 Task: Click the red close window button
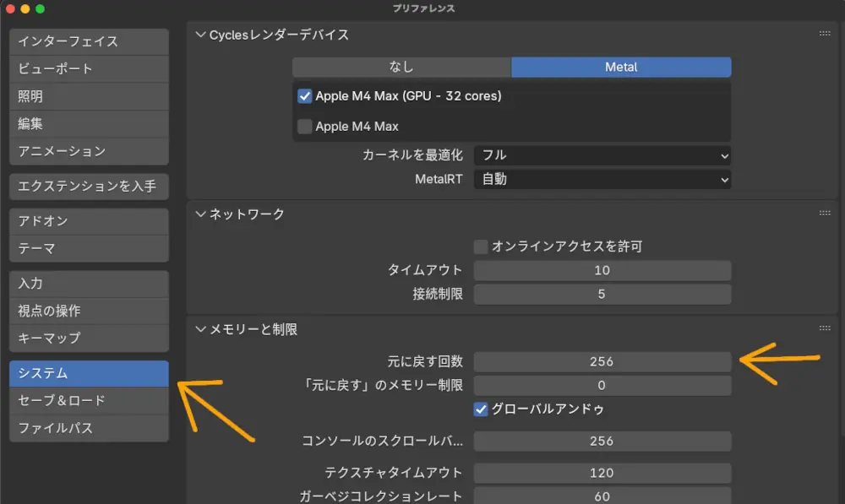[10, 8]
